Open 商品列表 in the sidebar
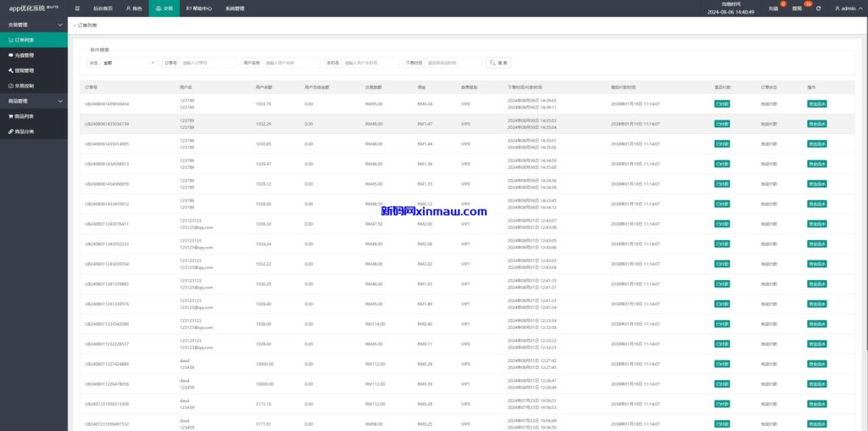The height and width of the screenshot is (431, 868). coord(25,116)
